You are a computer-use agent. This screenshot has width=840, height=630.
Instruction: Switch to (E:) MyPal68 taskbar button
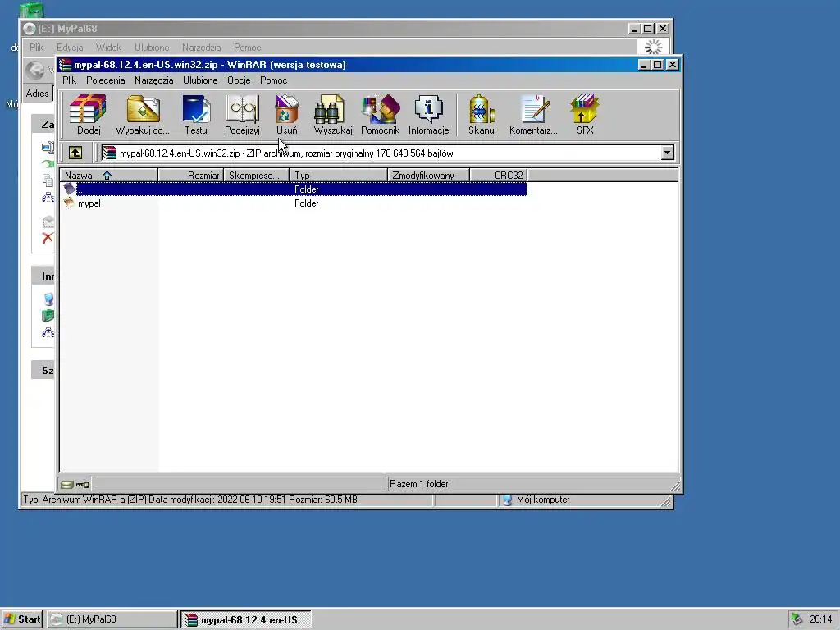tap(112, 619)
